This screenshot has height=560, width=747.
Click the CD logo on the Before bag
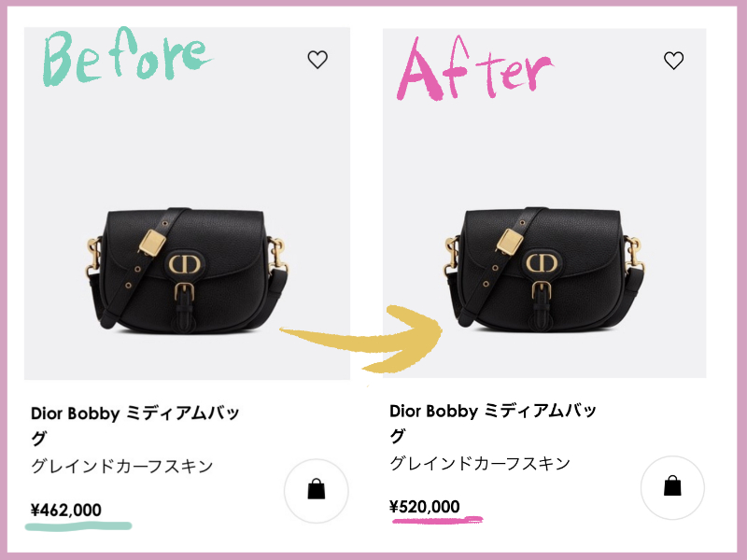pos(184,264)
